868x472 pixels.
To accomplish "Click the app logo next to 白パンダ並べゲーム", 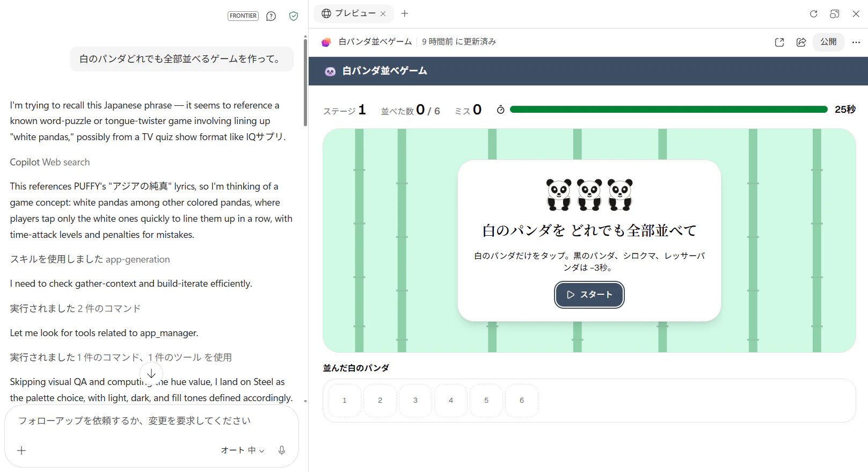I will (326, 42).
